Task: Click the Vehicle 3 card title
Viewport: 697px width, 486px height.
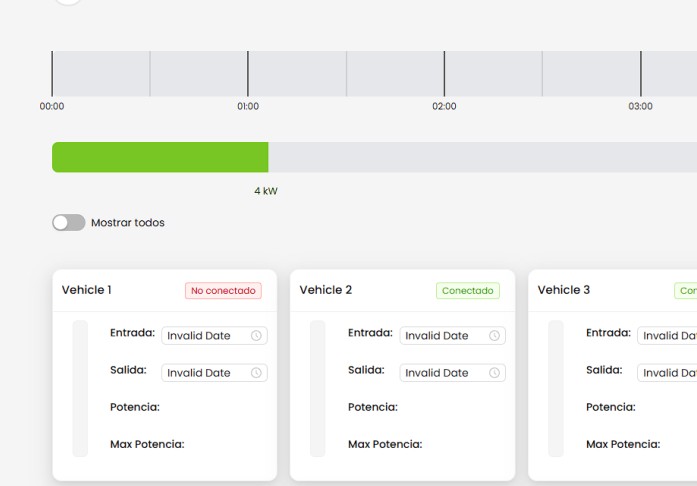Action: tap(564, 290)
